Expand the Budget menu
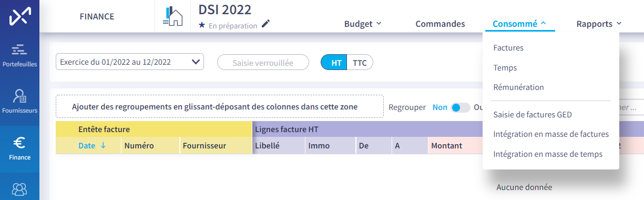 tap(363, 24)
